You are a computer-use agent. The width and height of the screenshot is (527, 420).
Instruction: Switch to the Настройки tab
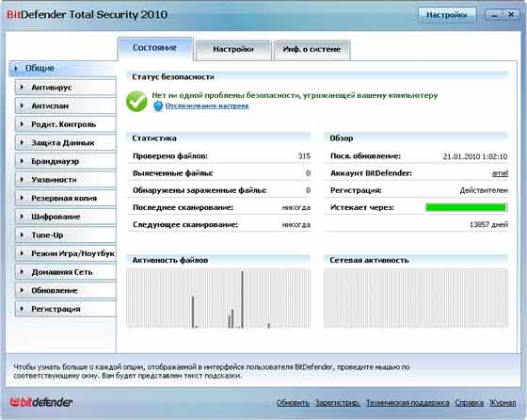click(233, 50)
